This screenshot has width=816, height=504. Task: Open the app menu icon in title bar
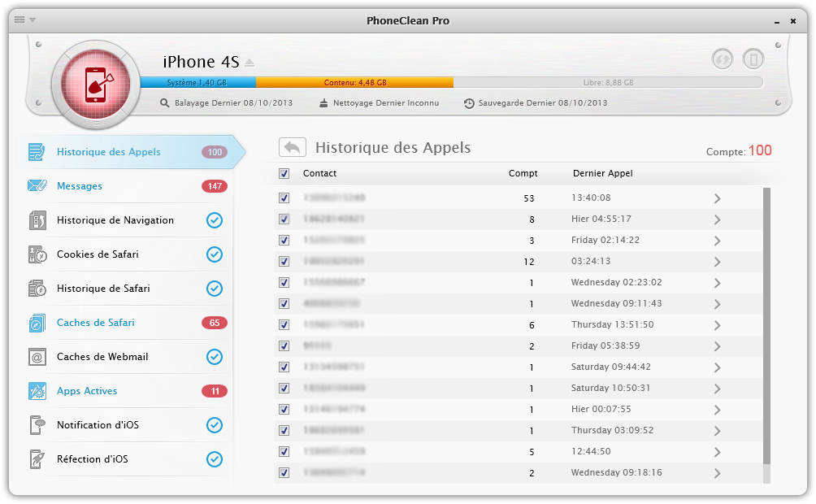20,20
